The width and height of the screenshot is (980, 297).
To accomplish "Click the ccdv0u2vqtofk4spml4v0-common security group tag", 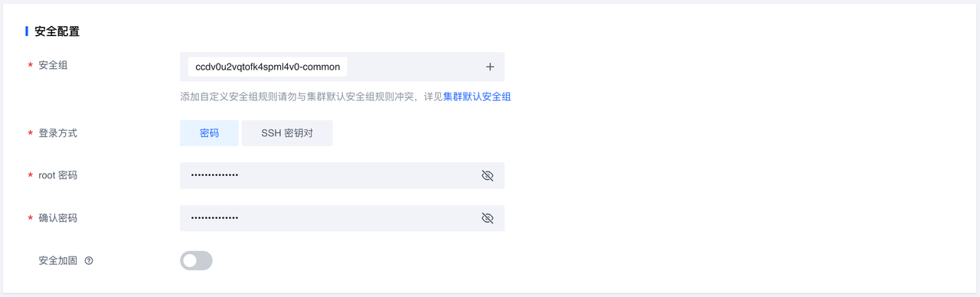I will [x=268, y=67].
